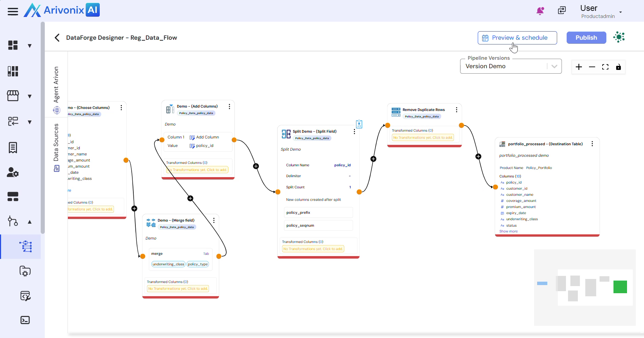Click the Publish button
The height and width of the screenshot is (338, 644).
586,38
